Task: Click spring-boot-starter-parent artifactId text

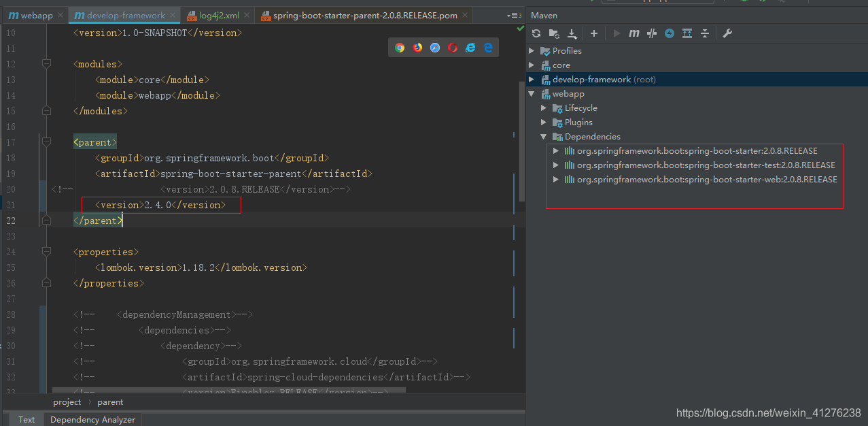Action: [x=230, y=174]
